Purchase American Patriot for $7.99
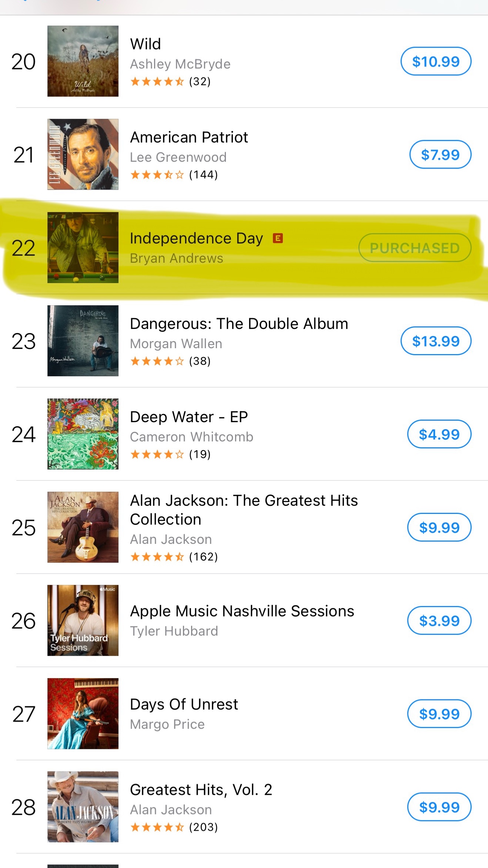The width and height of the screenshot is (488, 868). tap(440, 154)
